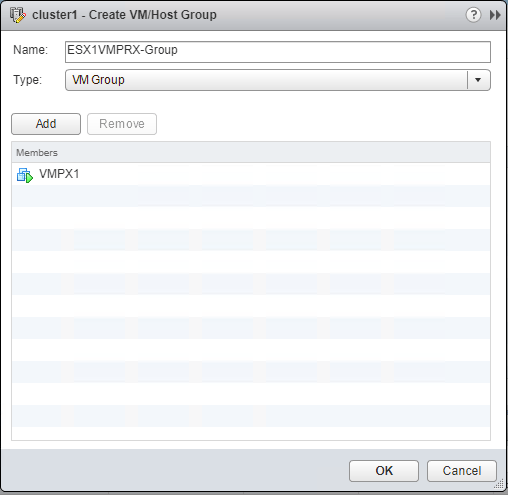This screenshot has height=495, width=508.
Task: Click the resize grip at dialog corner
Action: pyautogui.click(x=499, y=484)
